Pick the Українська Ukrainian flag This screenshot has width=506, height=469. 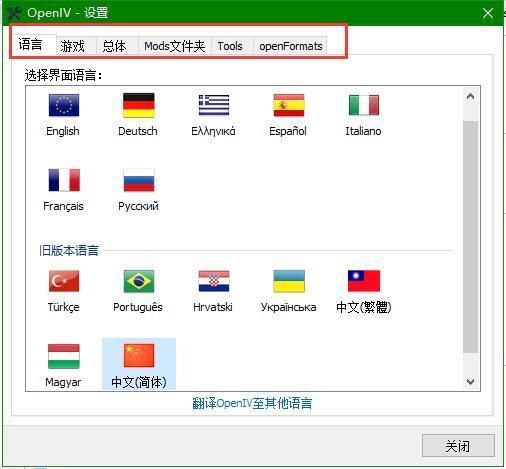click(289, 281)
